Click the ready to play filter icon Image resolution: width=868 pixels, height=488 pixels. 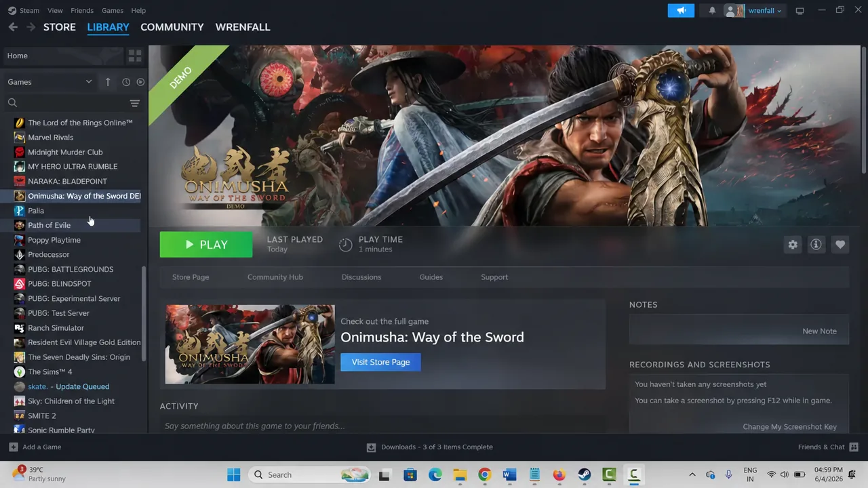click(x=140, y=82)
